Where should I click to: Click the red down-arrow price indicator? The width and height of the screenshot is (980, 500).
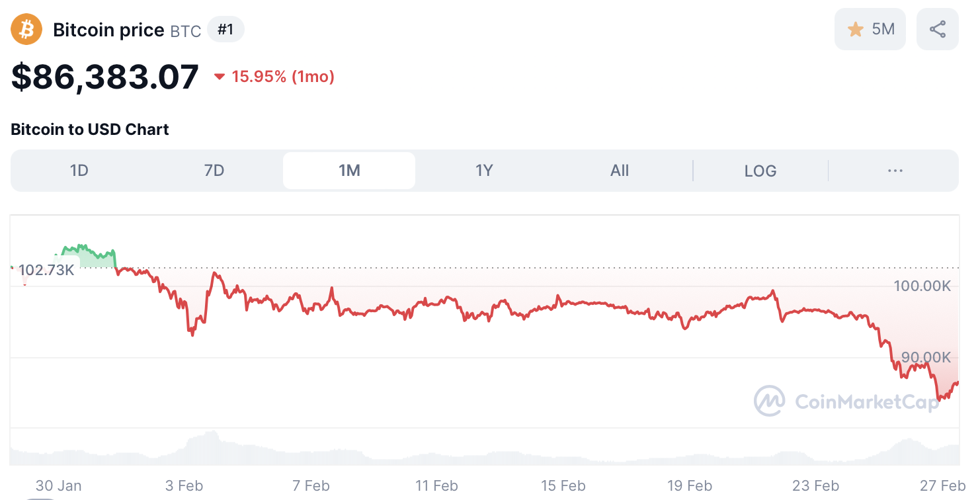click(218, 77)
